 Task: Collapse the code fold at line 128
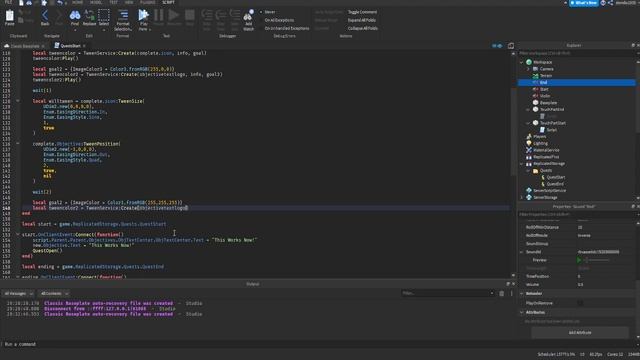18,101
